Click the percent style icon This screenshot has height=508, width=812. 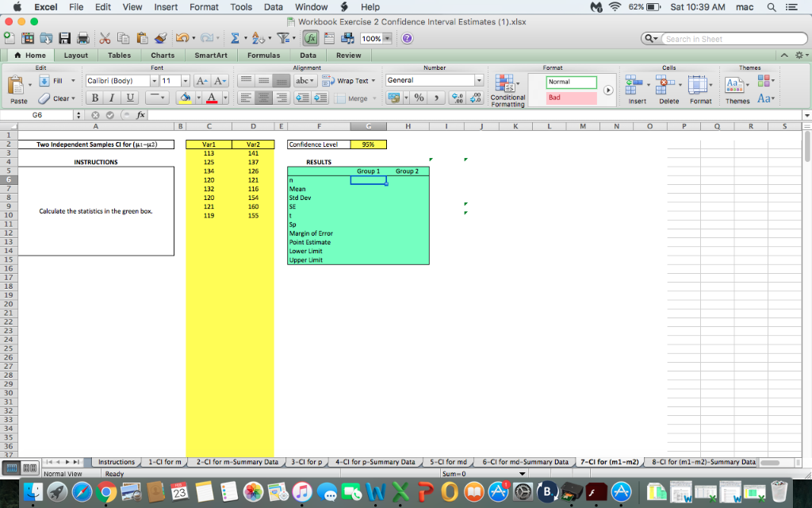click(x=419, y=97)
